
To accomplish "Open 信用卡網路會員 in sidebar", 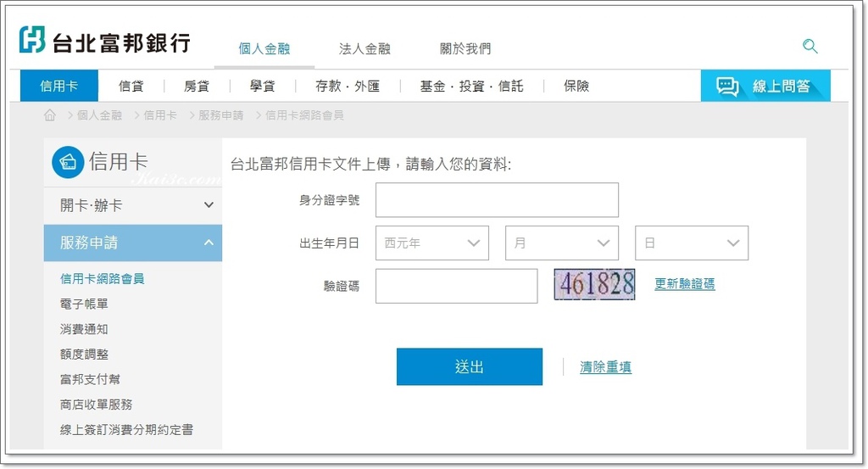I will coord(102,278).
